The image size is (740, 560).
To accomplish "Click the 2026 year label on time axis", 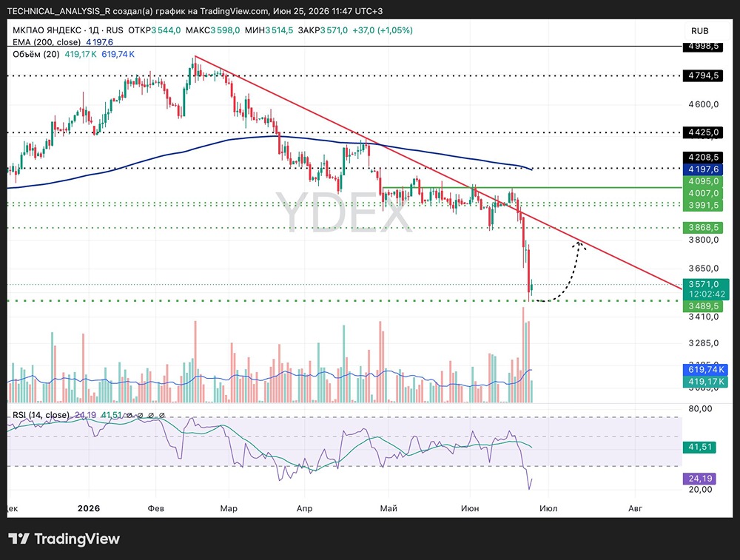I will point(89,508).
